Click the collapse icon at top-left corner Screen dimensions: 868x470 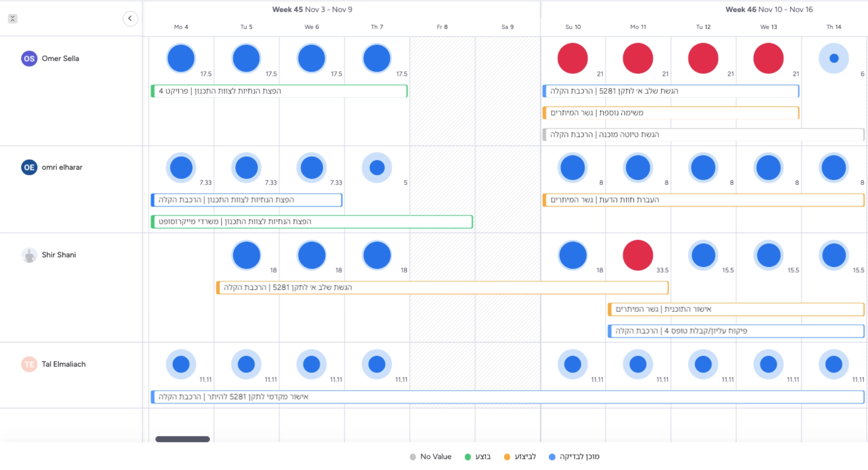[x=13, y=19]
